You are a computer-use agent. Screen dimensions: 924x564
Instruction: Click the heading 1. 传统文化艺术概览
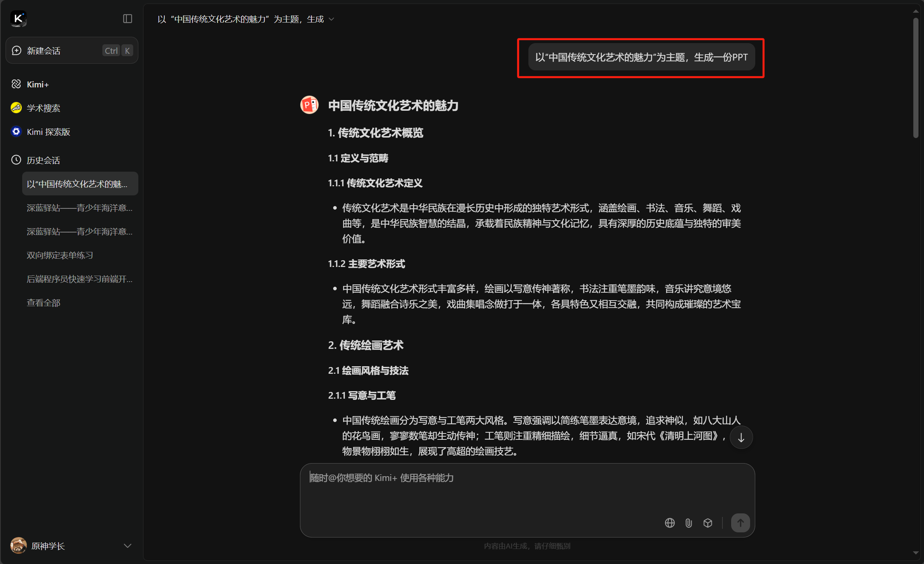(375, 133)
